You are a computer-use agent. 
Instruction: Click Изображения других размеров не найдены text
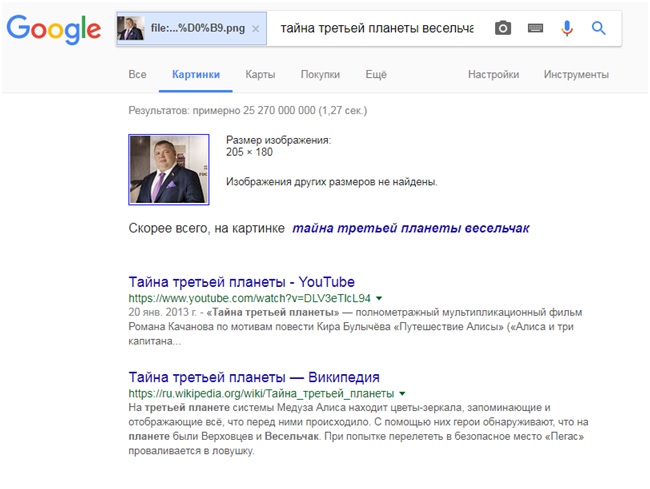332,182
